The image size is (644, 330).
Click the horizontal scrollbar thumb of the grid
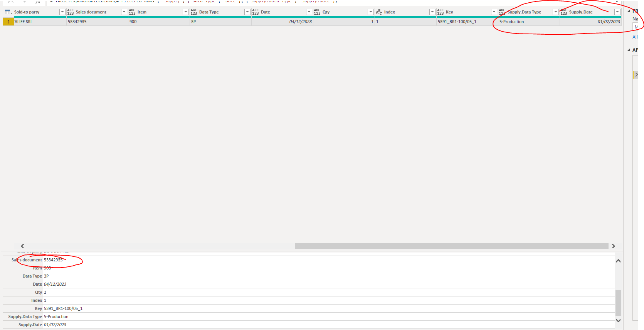pos(451,246)
